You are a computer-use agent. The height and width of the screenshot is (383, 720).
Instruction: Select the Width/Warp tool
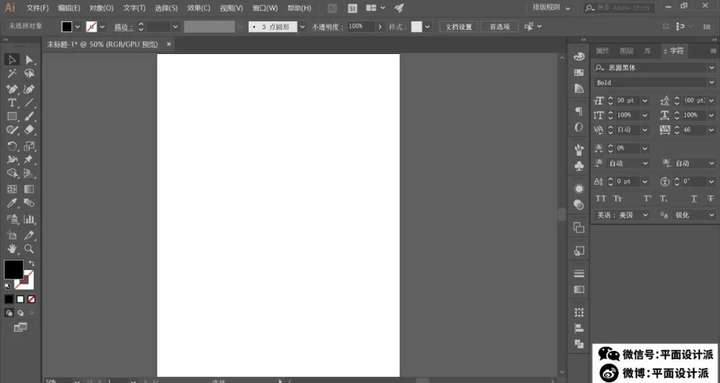click(x=12, y=160)
